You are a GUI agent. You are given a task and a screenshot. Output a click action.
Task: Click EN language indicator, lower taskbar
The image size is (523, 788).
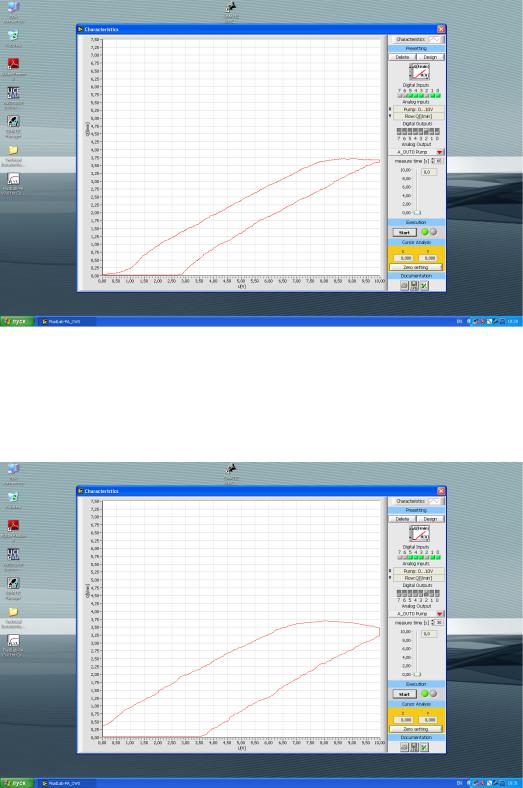pos(459,783)
